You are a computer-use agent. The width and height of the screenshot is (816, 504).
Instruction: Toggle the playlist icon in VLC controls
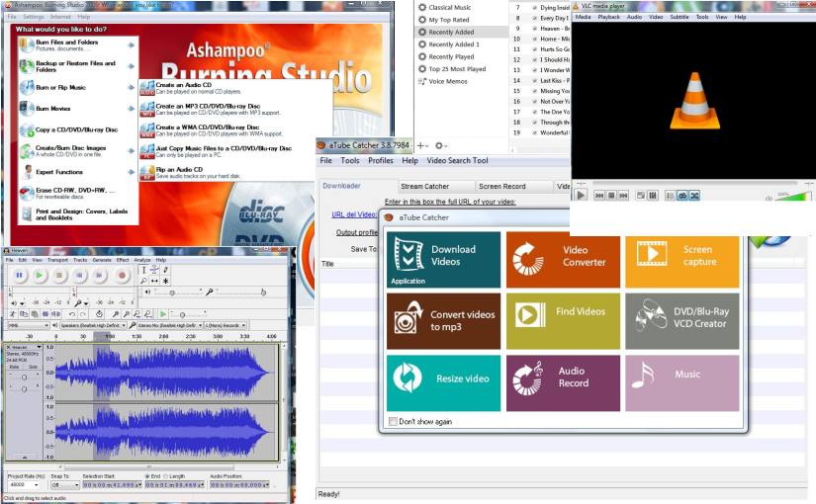coord(671,196)
